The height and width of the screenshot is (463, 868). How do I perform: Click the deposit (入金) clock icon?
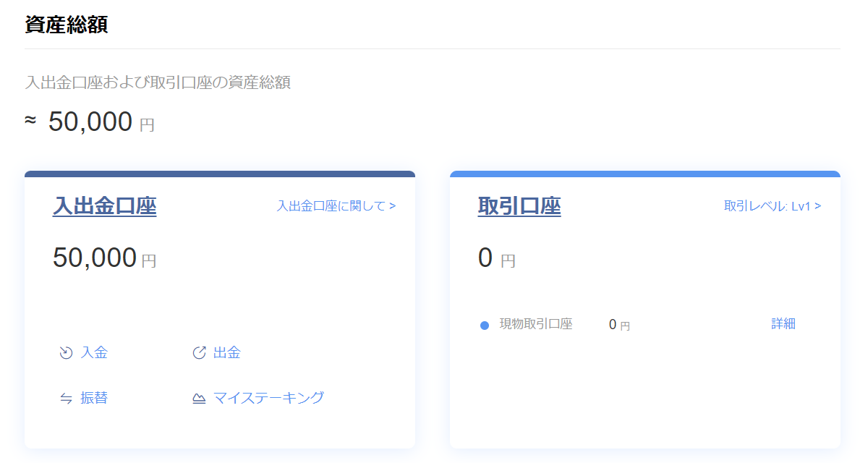(x=66, y=353)
